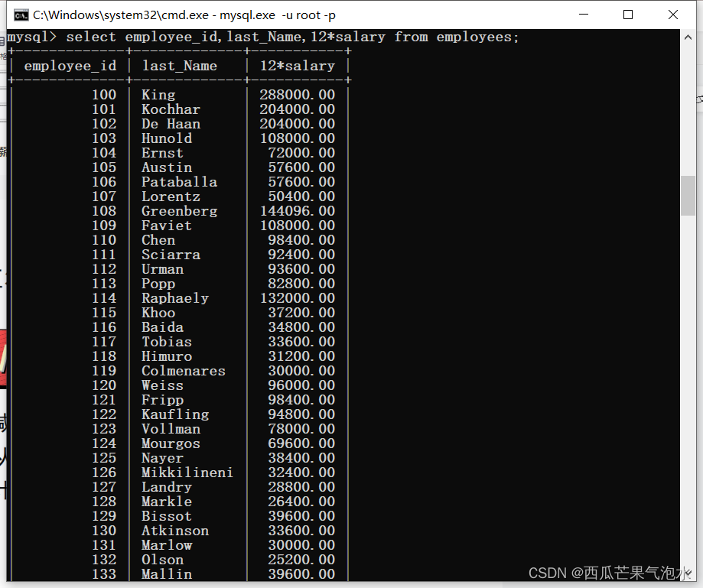703x588 pixels.
Task: Click last name Himuro
Action: pyautogui.click(x=167, y=356)
